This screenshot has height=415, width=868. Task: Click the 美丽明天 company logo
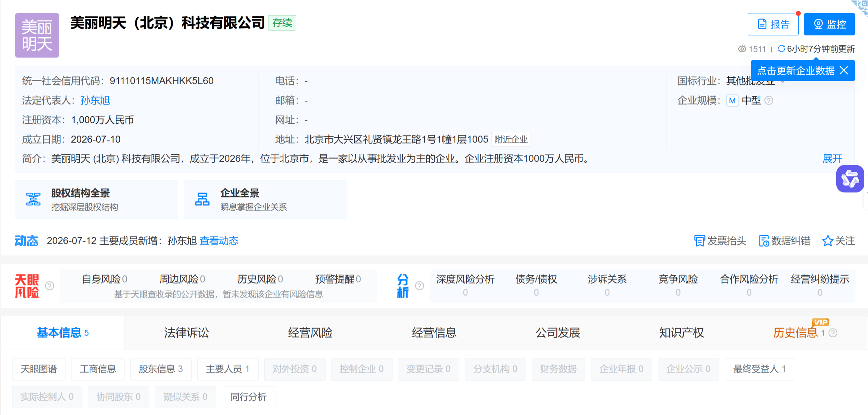37,35
